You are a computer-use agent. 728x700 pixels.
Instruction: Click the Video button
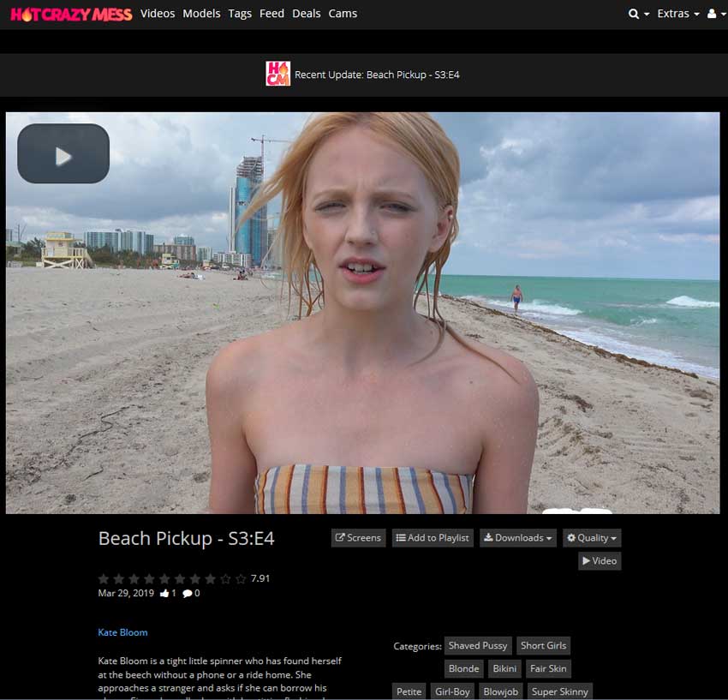tap(600, 561)
